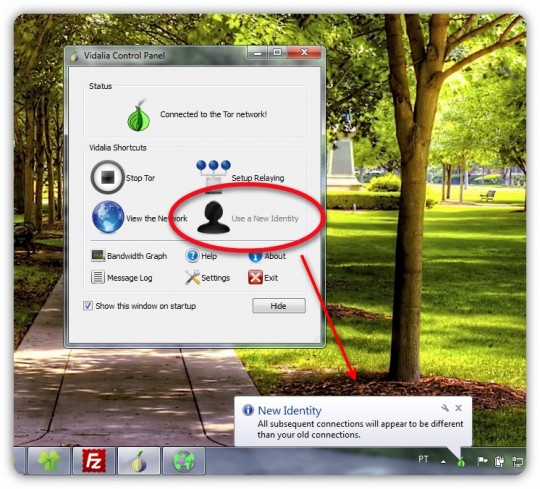Click the Settings label
540x489 pixels.
pyautogui.click(x=216, y=278)
